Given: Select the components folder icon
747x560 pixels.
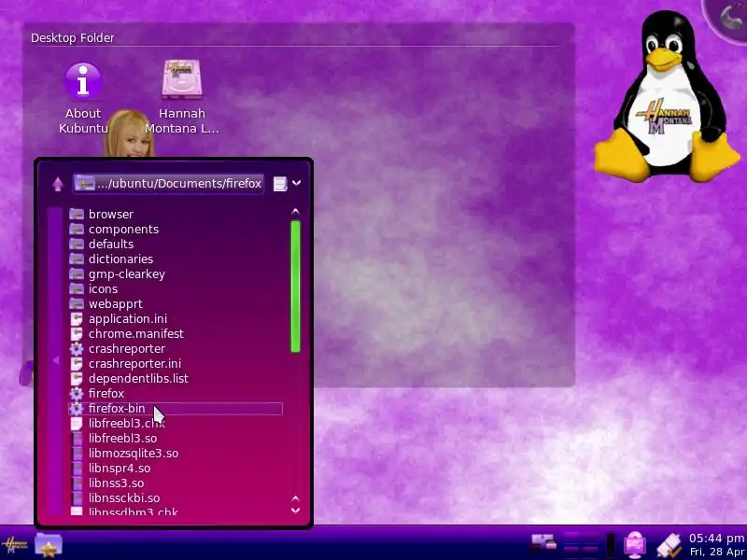Looking at the screenshot, I should tap(77, 229).
